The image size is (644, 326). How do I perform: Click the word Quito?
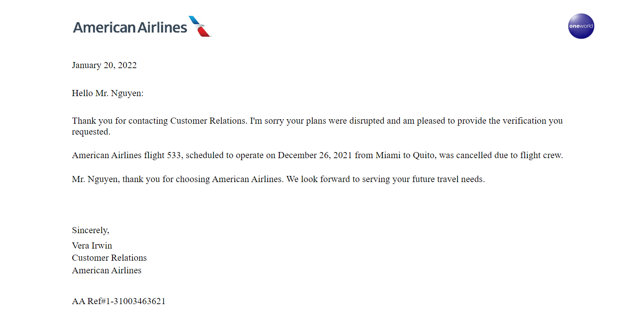tap(424, 155)
